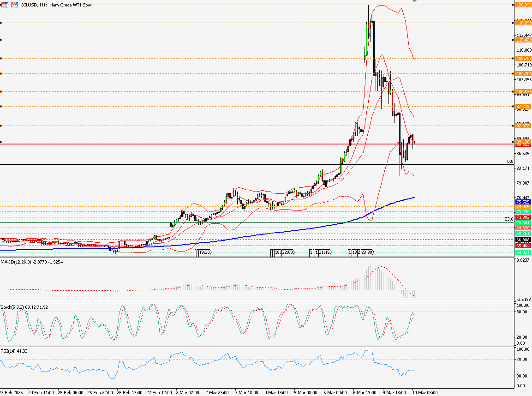Click the 21:15 calendar event flag

pyautogui.click(x=325, y=252)
